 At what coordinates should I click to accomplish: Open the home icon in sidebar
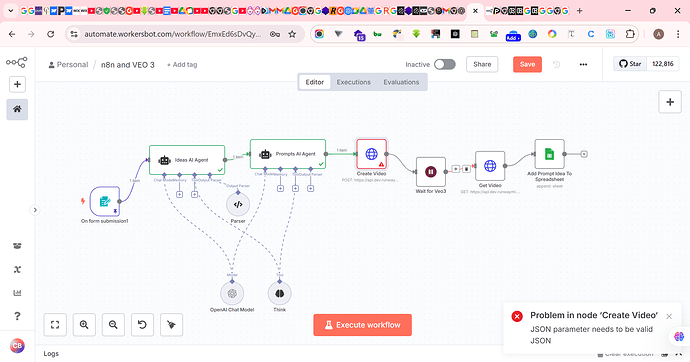coord(17,109)
